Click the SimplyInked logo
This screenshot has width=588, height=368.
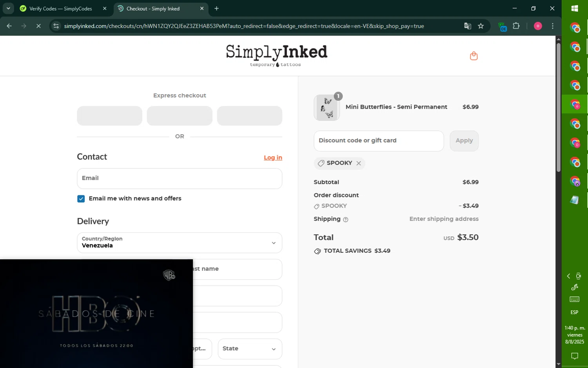point(276,55)
